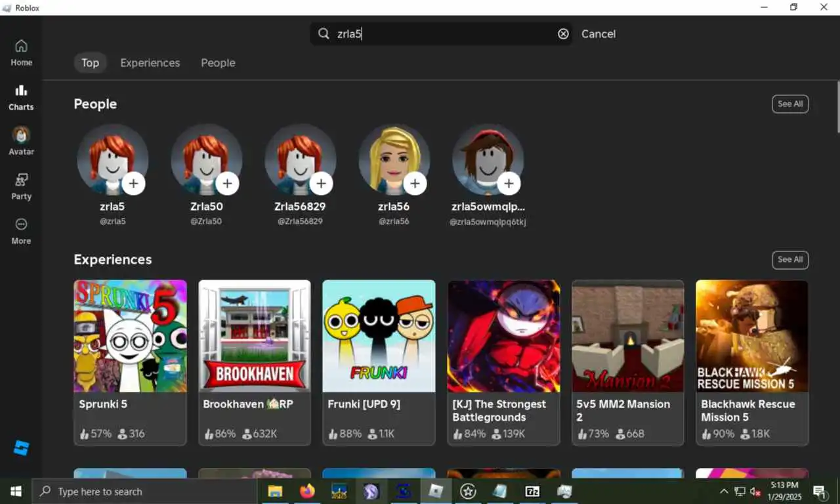Click See All for People

[x=790, y=104]
